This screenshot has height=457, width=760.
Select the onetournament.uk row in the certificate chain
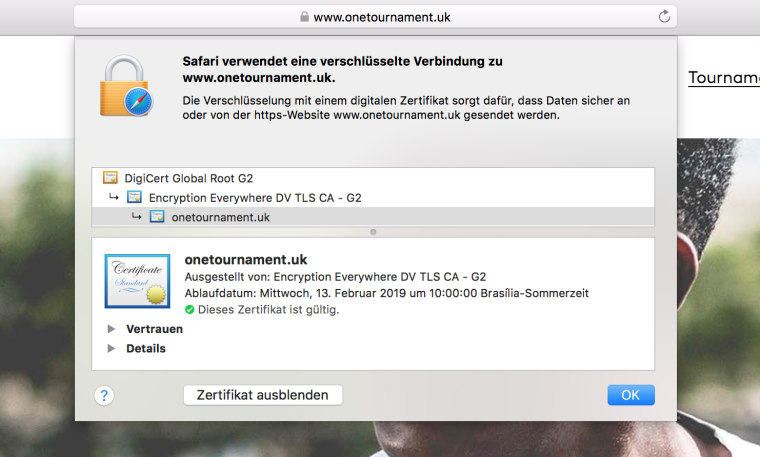pyautogui.click(x=221, y=217)
